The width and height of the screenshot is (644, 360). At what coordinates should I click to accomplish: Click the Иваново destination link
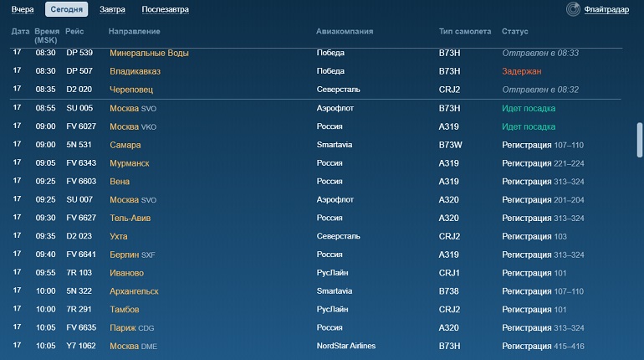126,273
